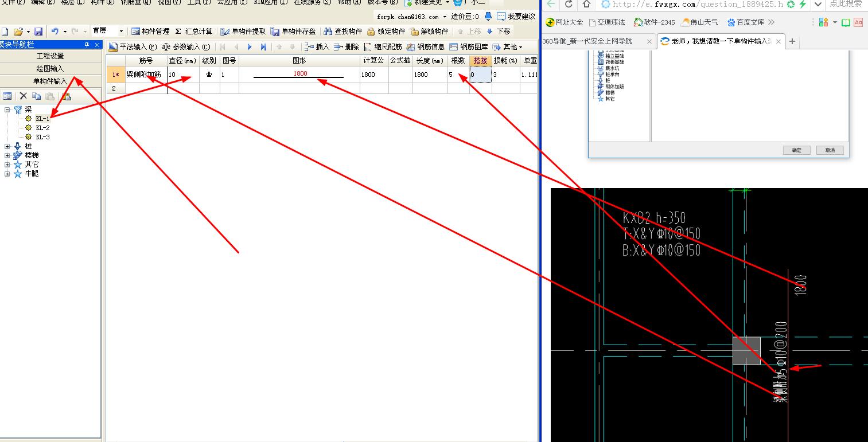This screenshot has width=868, height=442.
Task: Open 佛山天气 bookmark
Action: 699,22
